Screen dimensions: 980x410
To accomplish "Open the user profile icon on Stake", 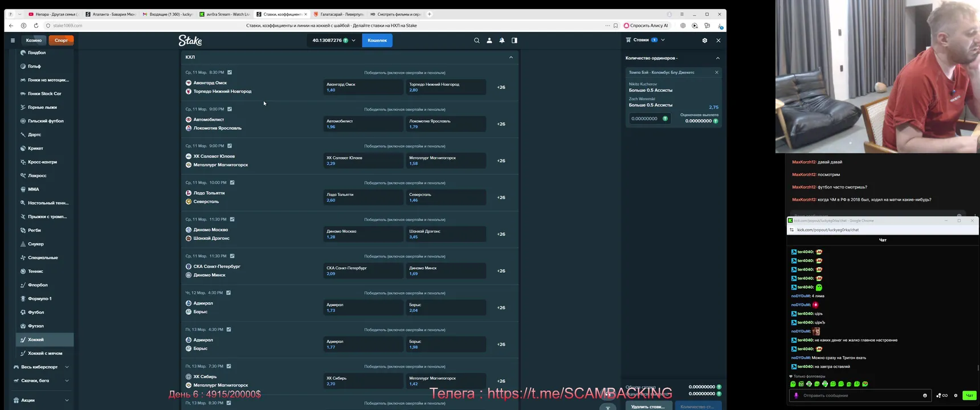I will [489, 40].
